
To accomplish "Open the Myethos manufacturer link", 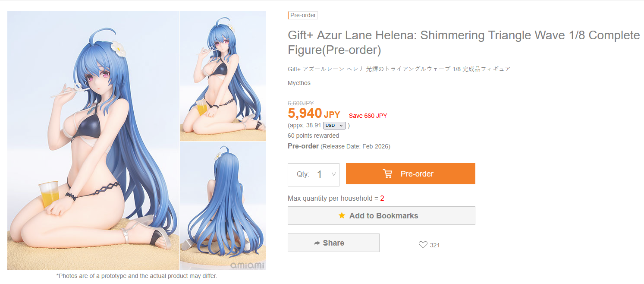I will [x=299, y=83].
